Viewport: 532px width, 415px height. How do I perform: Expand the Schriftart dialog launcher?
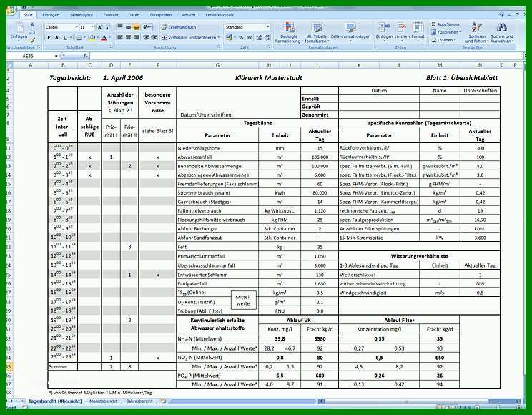[110, 47]
